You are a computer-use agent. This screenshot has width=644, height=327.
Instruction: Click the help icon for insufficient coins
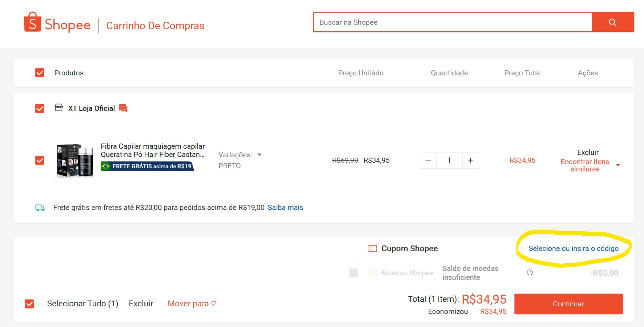(x=530, y=273)
